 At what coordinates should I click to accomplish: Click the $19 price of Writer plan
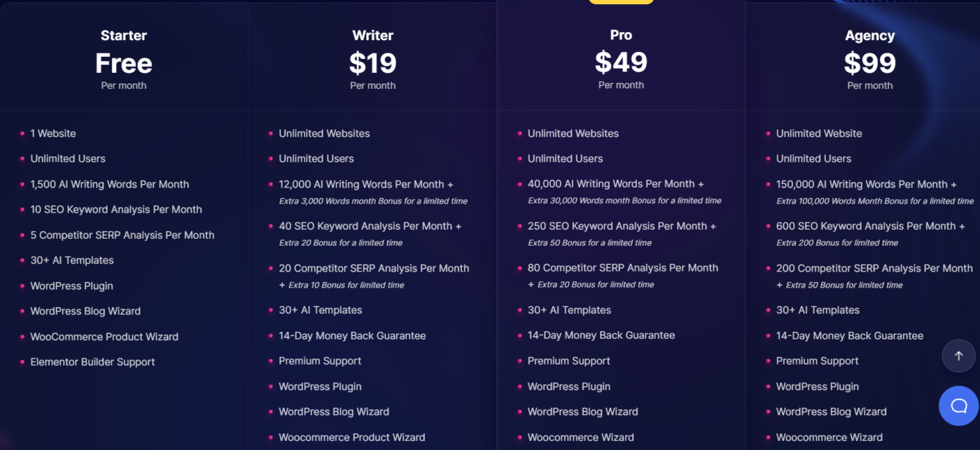372,63
